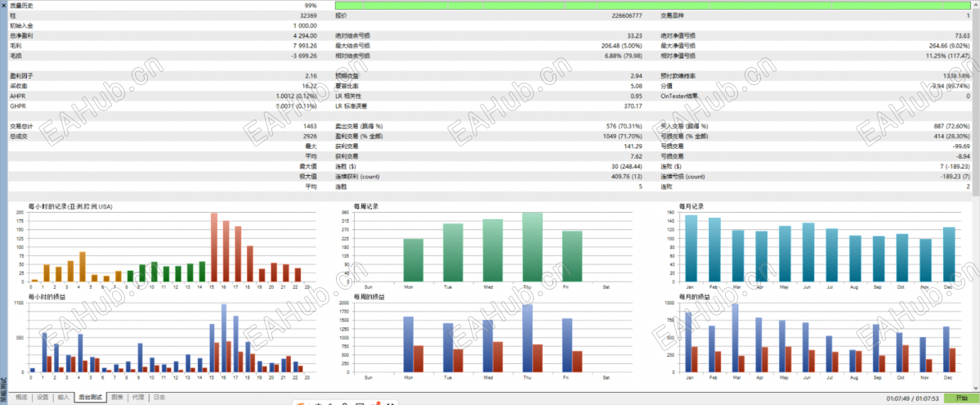Open the 代理 tab

pyautogui.click(x=138, y=397)
